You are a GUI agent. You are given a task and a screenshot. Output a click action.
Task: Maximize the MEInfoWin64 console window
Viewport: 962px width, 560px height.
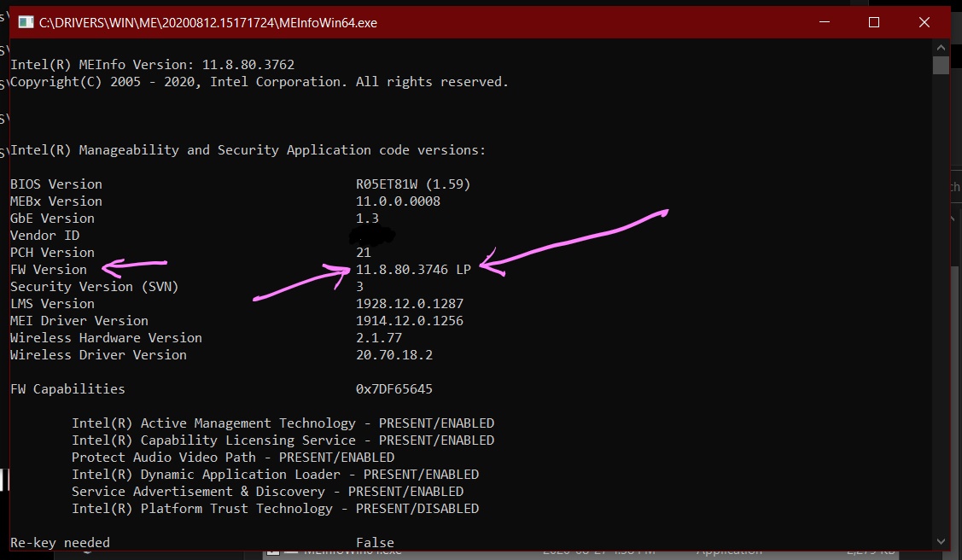[874, 23]
